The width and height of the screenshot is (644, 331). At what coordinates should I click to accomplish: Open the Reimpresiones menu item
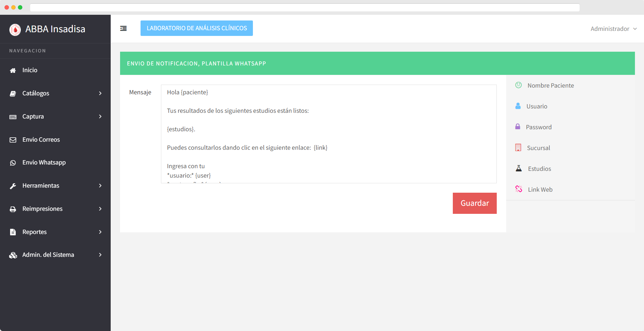55,209
